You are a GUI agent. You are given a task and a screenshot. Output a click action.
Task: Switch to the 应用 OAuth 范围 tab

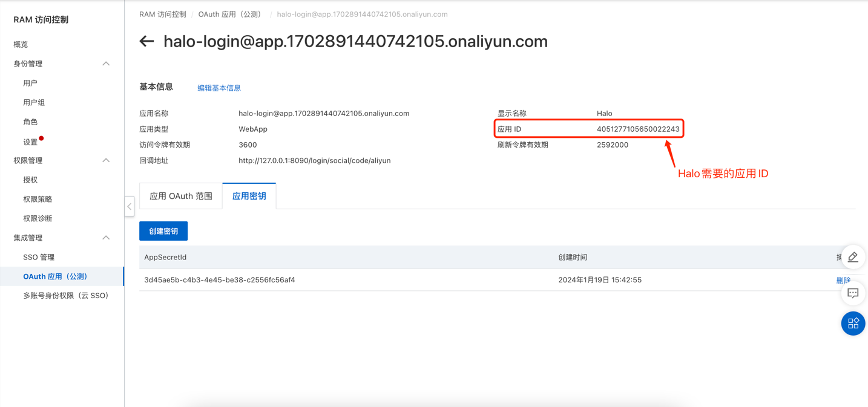(181, 196)
